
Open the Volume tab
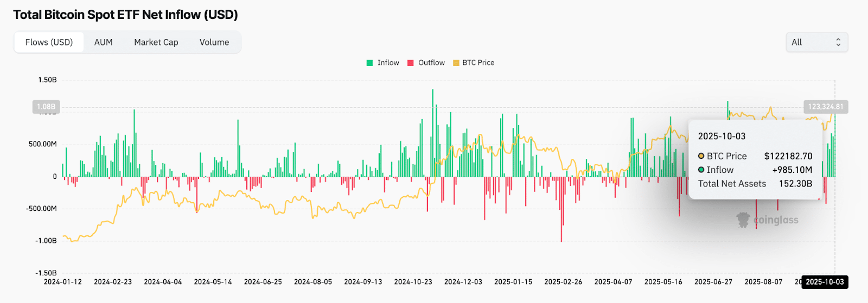tap(214, 42)
